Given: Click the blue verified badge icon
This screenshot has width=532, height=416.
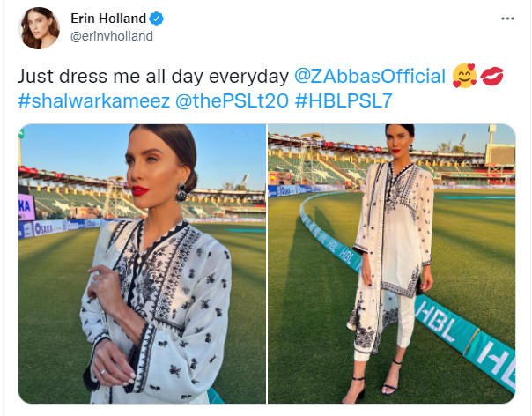Looking at the screenshot, I should 157,19.
